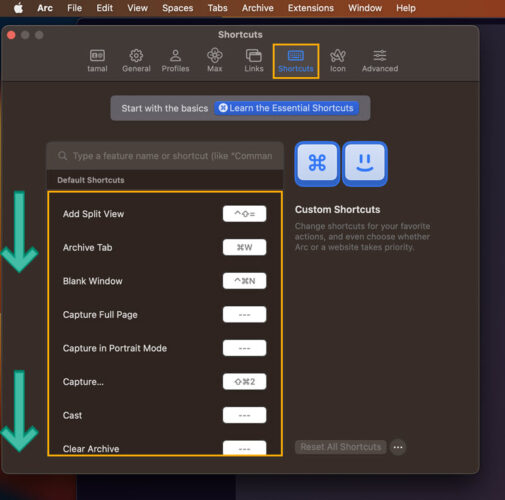Select the Add Split View row label

93,214
